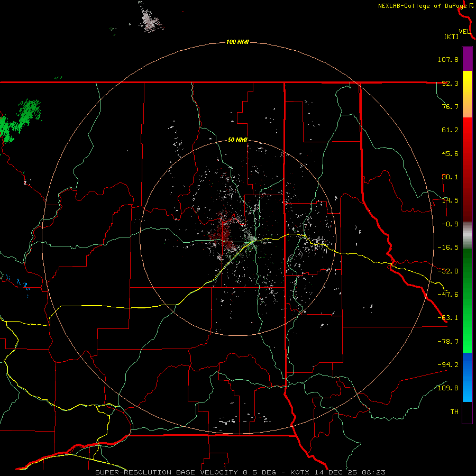The image size is (476, 476).
Task: Pick the gray near-zero segment of color bar
Action: [467, 235]
